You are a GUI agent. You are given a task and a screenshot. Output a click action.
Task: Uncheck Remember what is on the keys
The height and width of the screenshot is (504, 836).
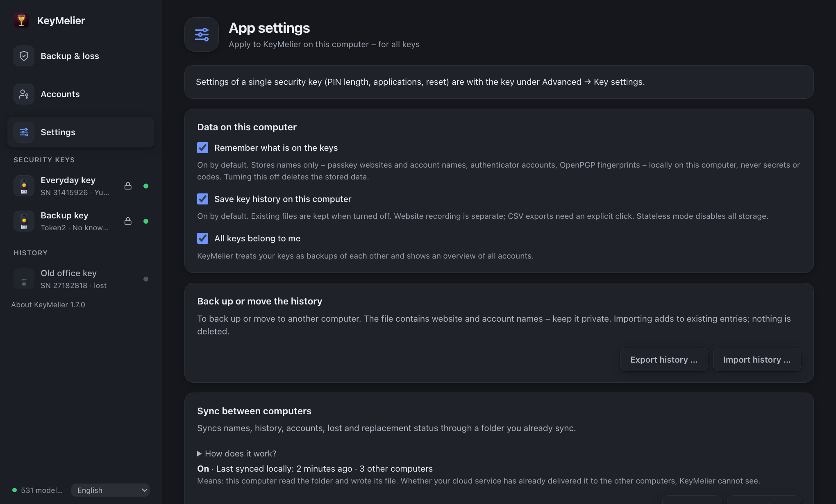point(202,148)
